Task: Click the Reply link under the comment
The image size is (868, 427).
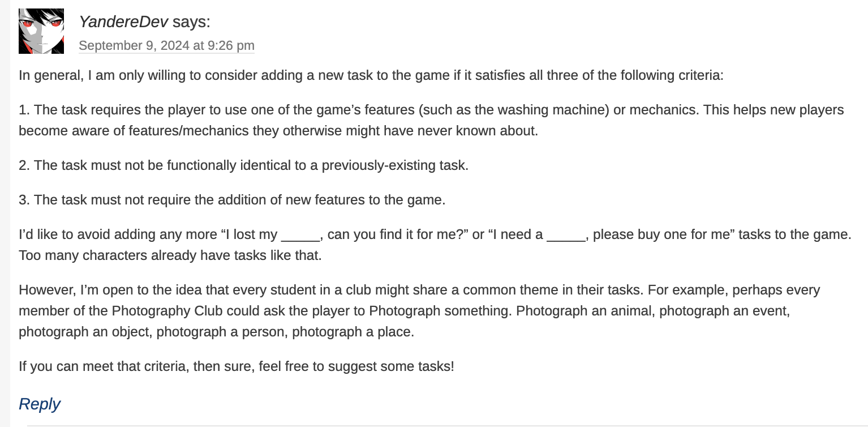Action: point(39,404)
